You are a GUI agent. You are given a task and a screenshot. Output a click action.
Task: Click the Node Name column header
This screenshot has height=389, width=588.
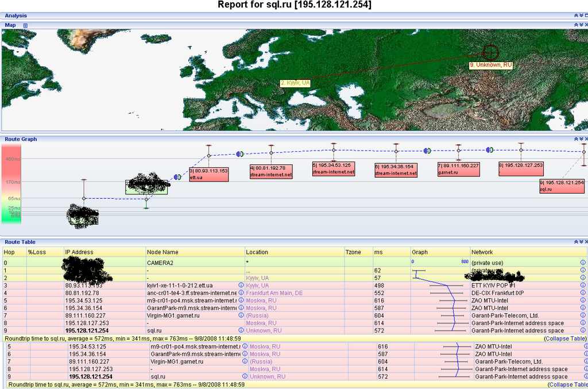coord(163,252)
